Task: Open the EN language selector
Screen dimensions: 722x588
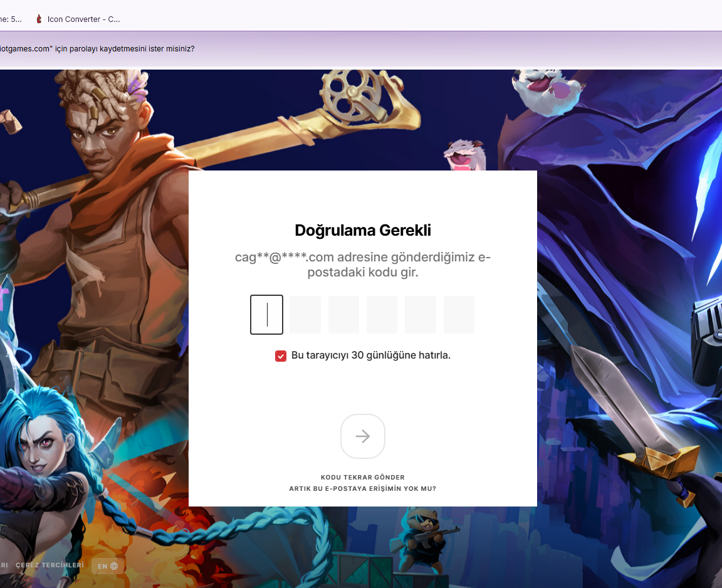Action: coord(108,566)
